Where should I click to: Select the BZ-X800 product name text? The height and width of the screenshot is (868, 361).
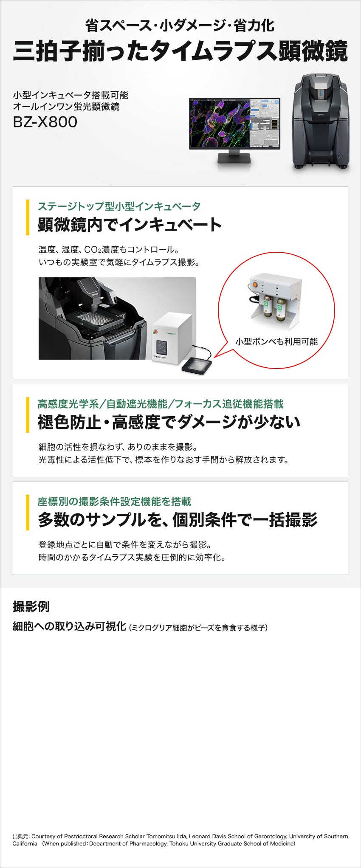point(45,122)
